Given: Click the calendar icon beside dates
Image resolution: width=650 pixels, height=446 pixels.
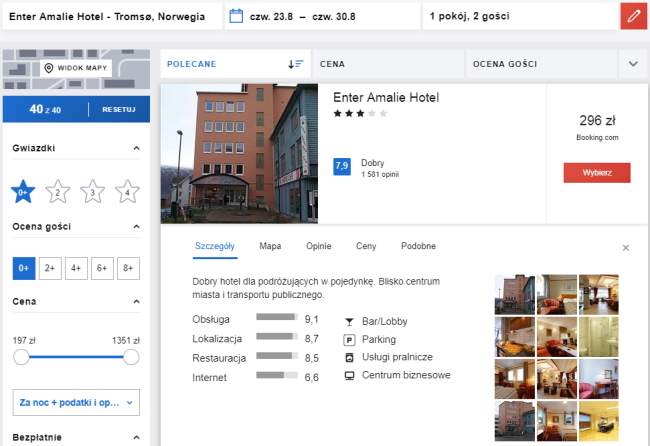Looking at the screenshot, I should pos(236,16).
